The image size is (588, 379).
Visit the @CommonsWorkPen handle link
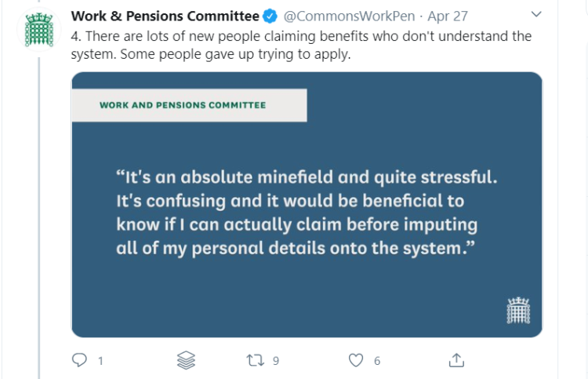[349, 16]
